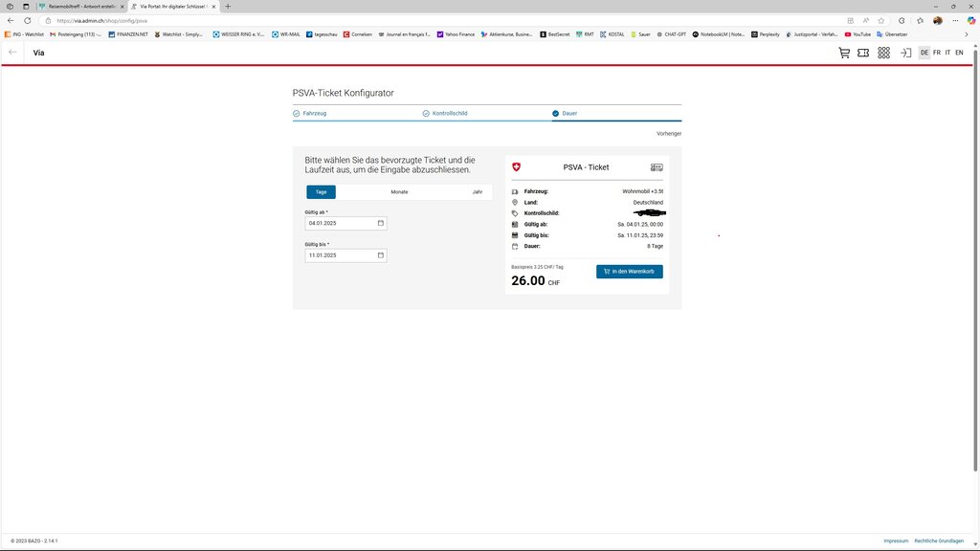Click the 26.00 price text
Viewport: 980px width, 551px height.
pos(528,281)
